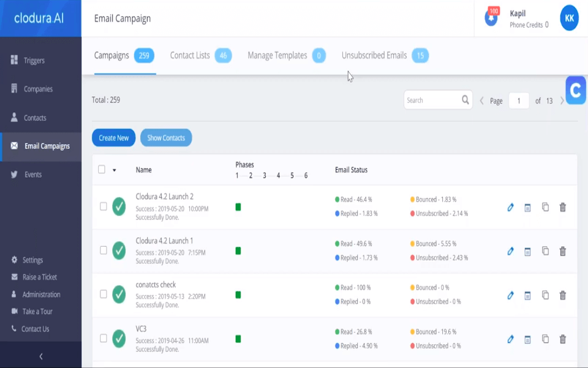The height and width of the screenshot is (368, 588).
Task: Start Take a Tour
Action: click(x=32, y=312)
